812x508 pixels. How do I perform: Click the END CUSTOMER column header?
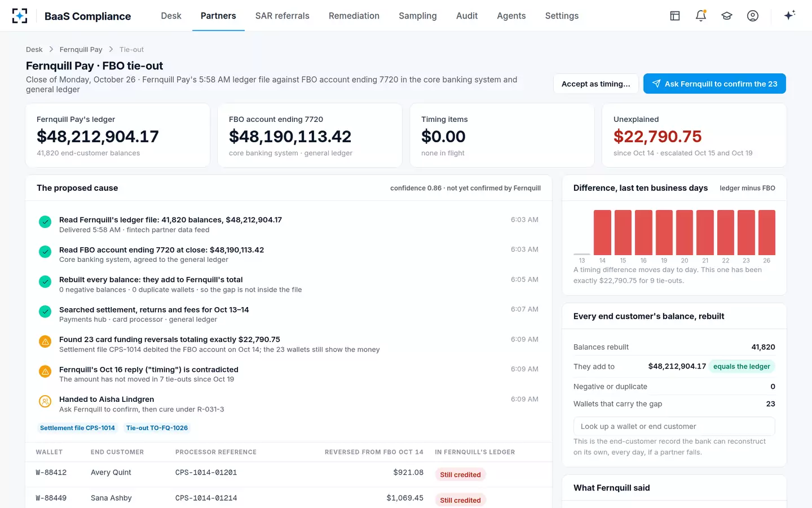pyautogui.click(x=117, y=452)
